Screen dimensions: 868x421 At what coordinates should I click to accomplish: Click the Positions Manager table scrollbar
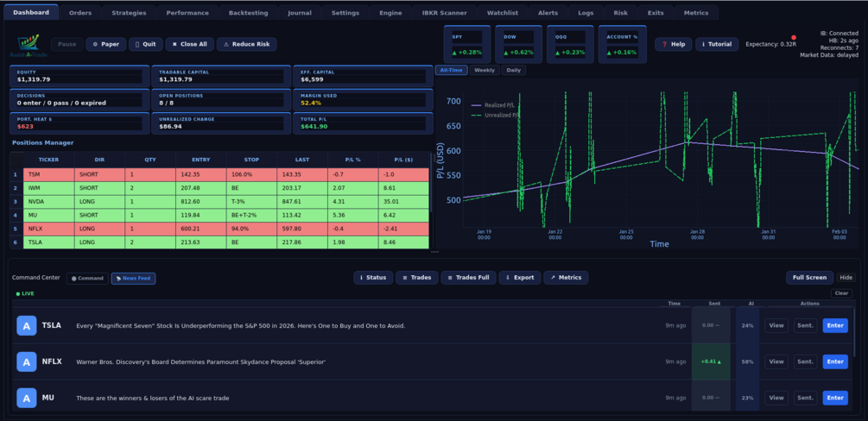click(431, 183)
